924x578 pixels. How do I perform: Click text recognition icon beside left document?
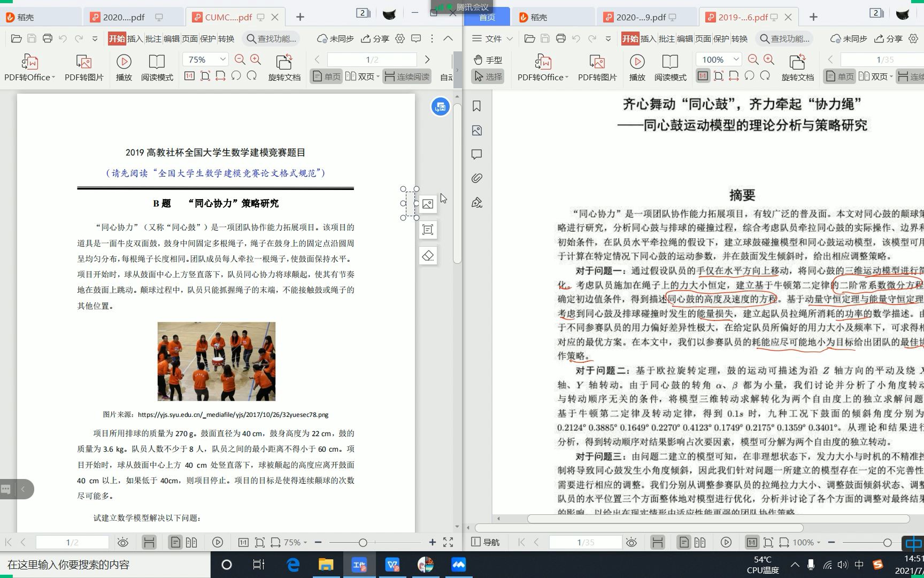[428, 230]
